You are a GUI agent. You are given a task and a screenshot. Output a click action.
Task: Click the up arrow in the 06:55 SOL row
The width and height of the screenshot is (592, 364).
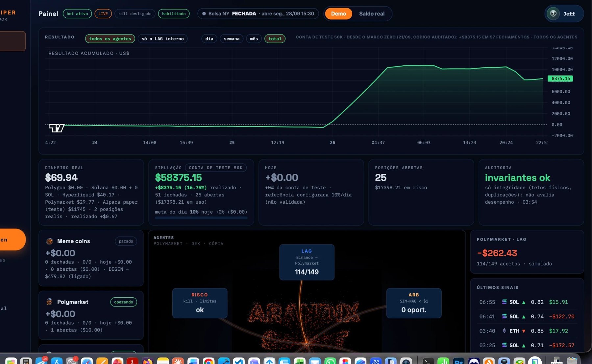pyautogui.click(x=524, y=302)
